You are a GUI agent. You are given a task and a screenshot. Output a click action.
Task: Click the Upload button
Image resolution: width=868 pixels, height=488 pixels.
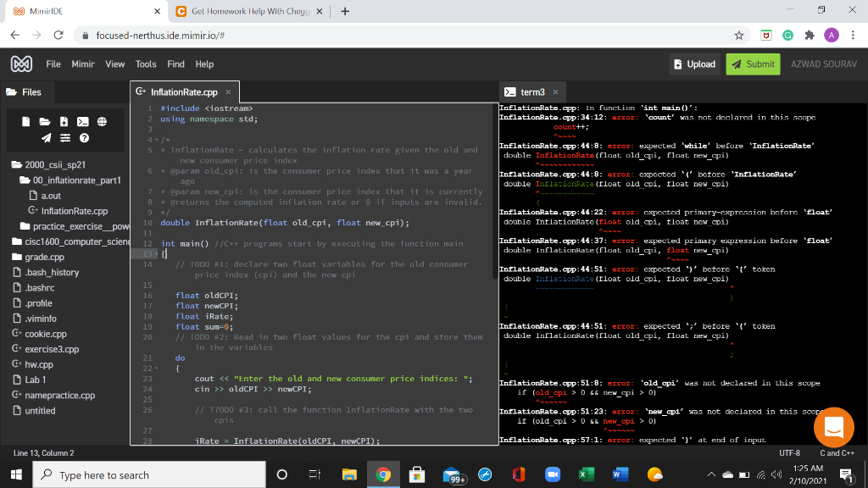(x=694, y=64)
